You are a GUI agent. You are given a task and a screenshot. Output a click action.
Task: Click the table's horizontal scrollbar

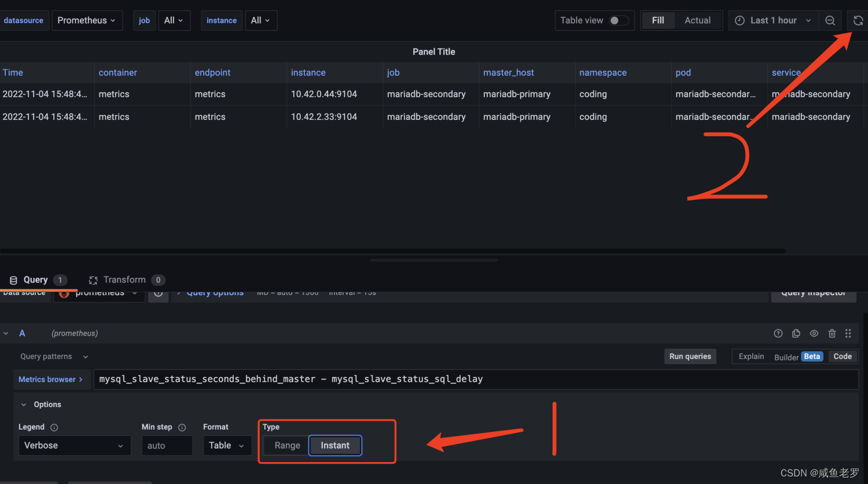click(392, 251)
